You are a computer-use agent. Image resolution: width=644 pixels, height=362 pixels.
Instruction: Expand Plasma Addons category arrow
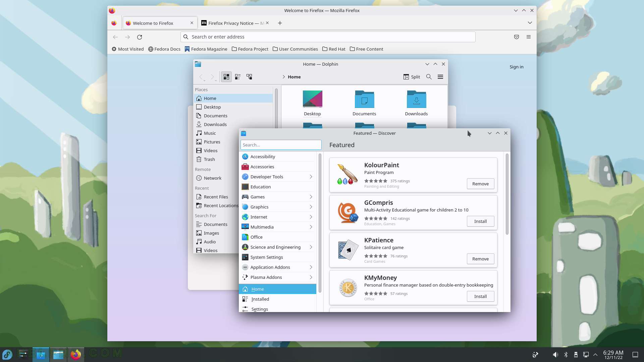311,277
